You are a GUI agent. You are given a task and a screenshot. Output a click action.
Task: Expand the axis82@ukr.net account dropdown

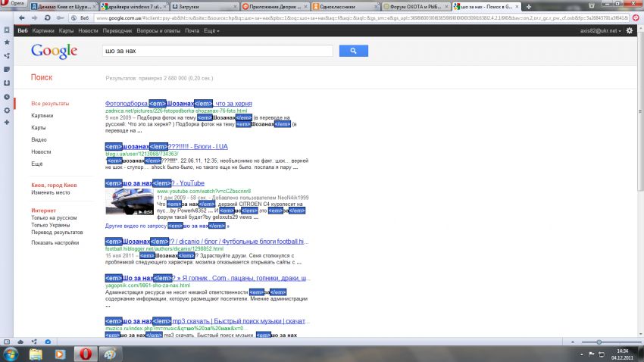tap(600, 31)
